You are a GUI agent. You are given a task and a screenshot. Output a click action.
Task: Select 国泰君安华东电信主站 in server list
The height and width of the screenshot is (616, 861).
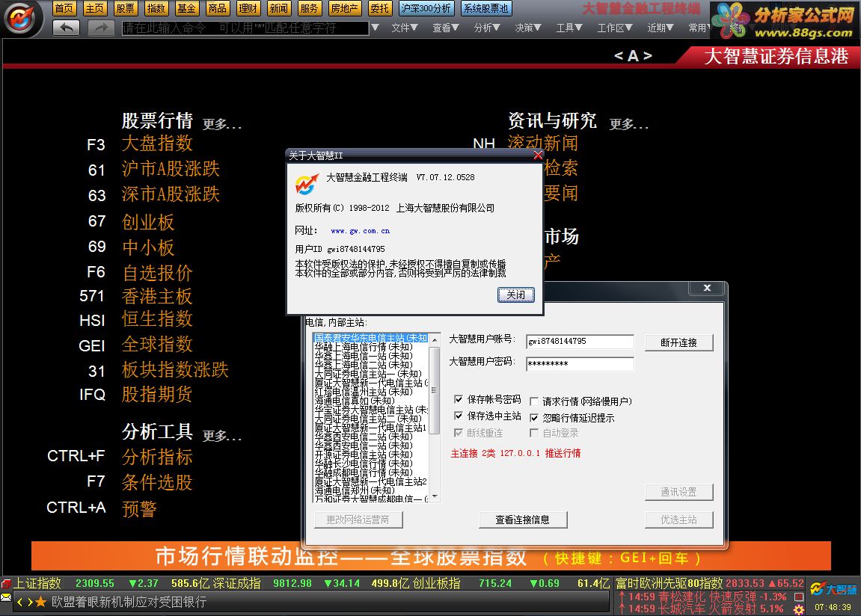[x=370, y=338]
